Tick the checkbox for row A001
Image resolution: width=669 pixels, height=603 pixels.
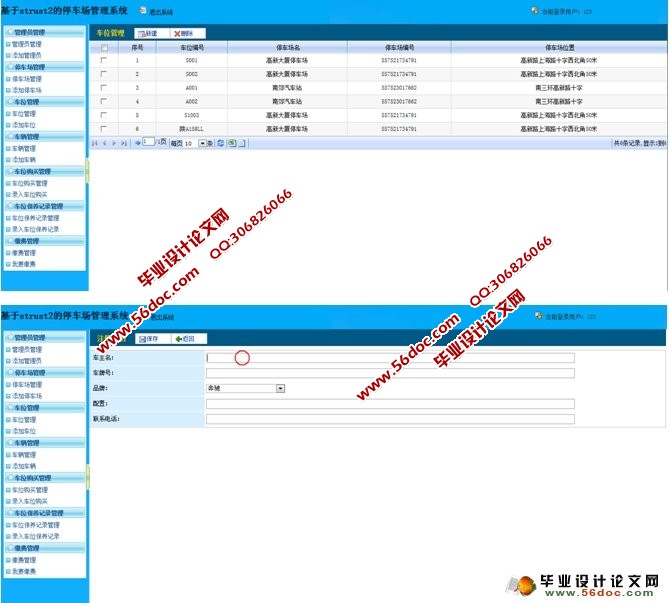[x=103, y=87]
